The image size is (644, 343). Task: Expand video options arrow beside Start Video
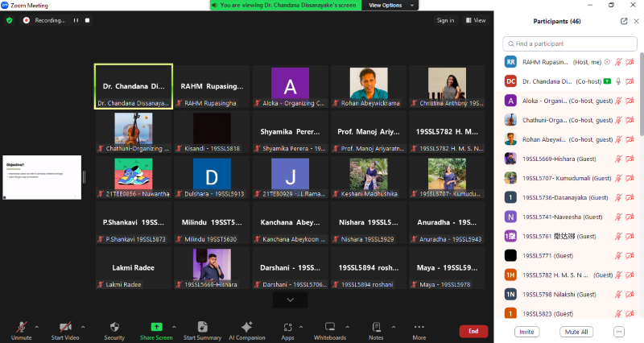83,326
